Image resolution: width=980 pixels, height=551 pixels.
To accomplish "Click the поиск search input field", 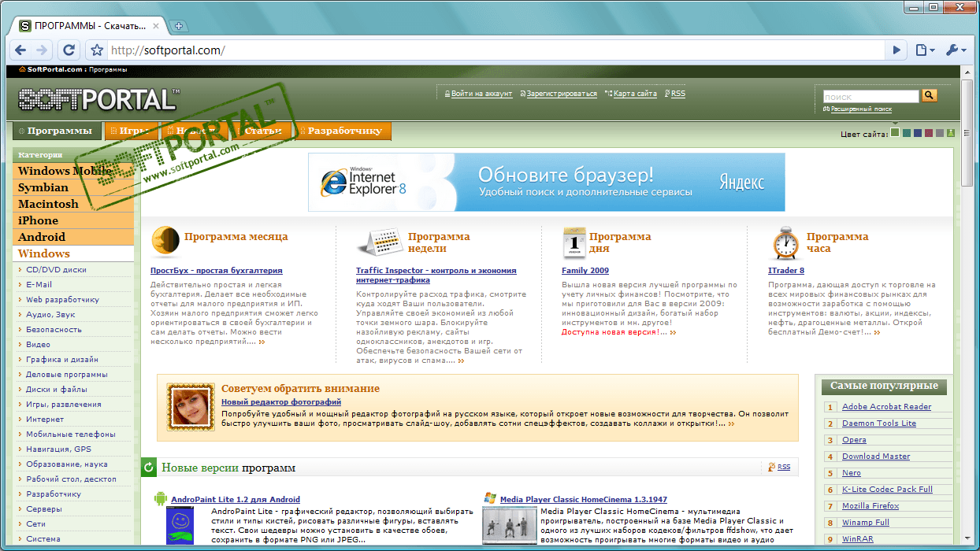I will (x=870, y=97).
